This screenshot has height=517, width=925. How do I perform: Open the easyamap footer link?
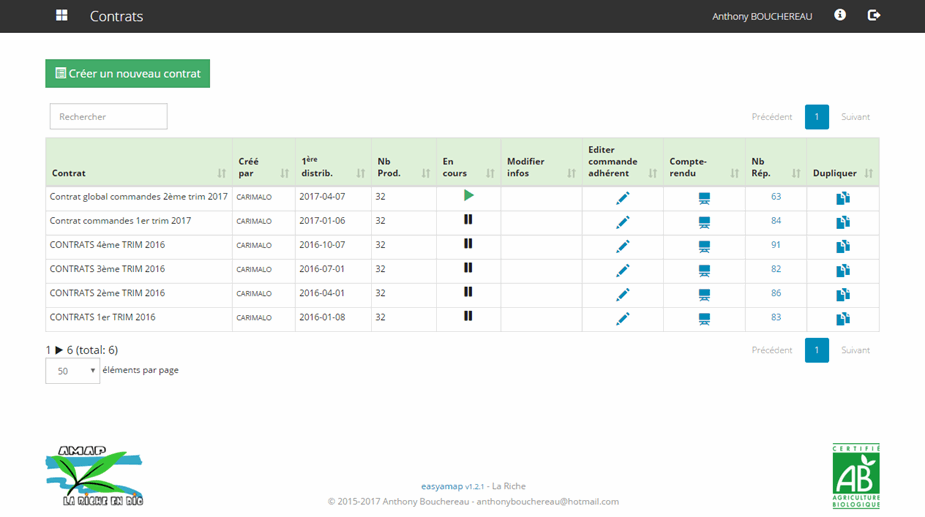[x=439, y=486]
